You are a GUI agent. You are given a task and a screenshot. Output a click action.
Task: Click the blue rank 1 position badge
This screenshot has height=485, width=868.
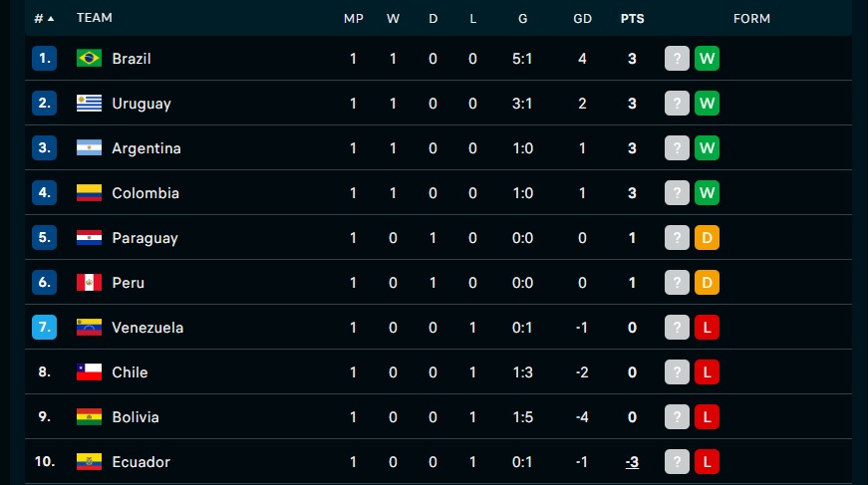point(44,58)
